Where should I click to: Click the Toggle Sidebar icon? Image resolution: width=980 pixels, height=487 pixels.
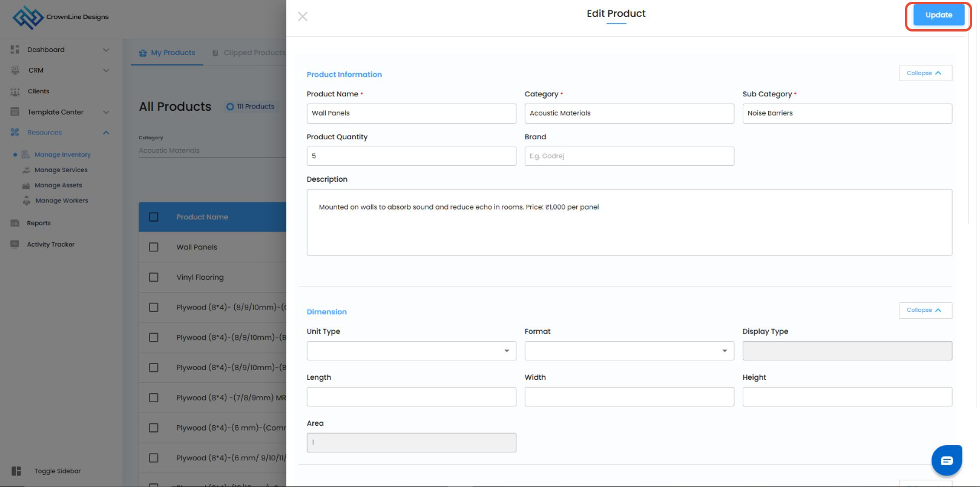(16, 471)
